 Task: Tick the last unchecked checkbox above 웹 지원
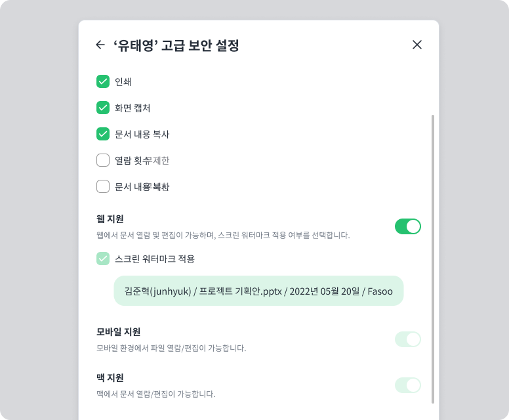coord(103,186)
